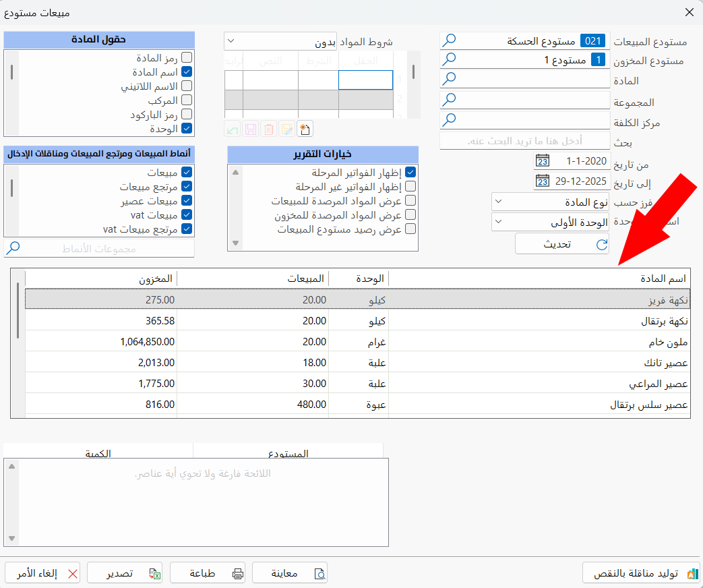Click the new condition document icon
Image resolution: width=703 pixels, height=588 pixels.
tap(305, 129)
